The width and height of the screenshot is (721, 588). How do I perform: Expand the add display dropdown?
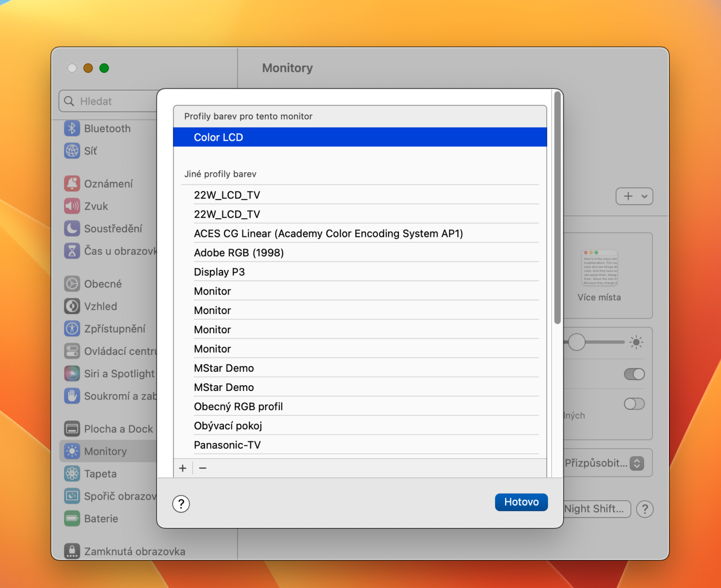pos(634,196)
